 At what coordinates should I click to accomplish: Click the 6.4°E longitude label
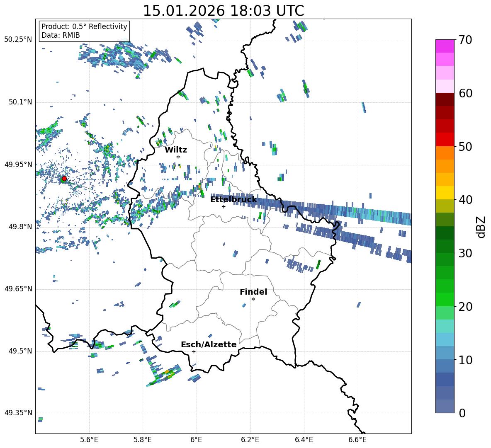(304, 440)
